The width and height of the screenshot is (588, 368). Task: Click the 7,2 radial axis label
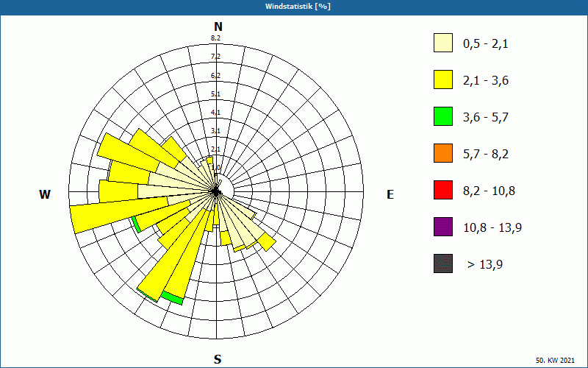215,57
